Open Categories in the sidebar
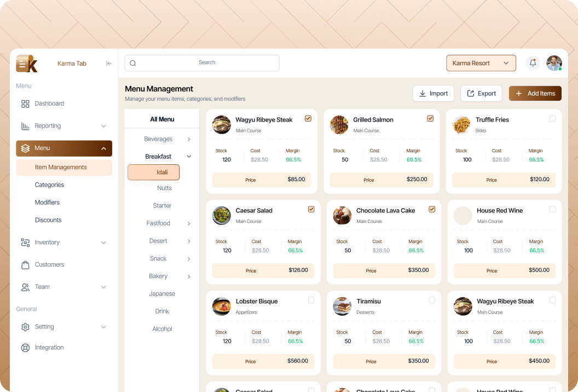 (x=49, y=185)
